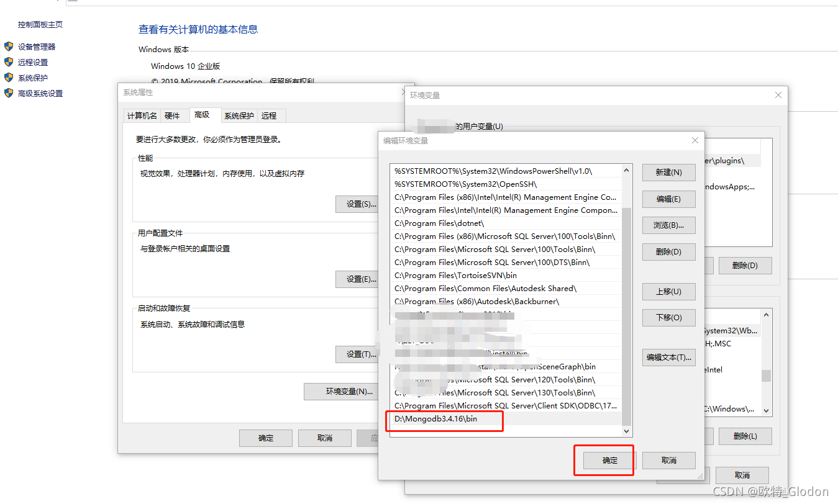Select Autodesk Shared path entry
This screenshot has width=838, height=504.
(506, 289)
